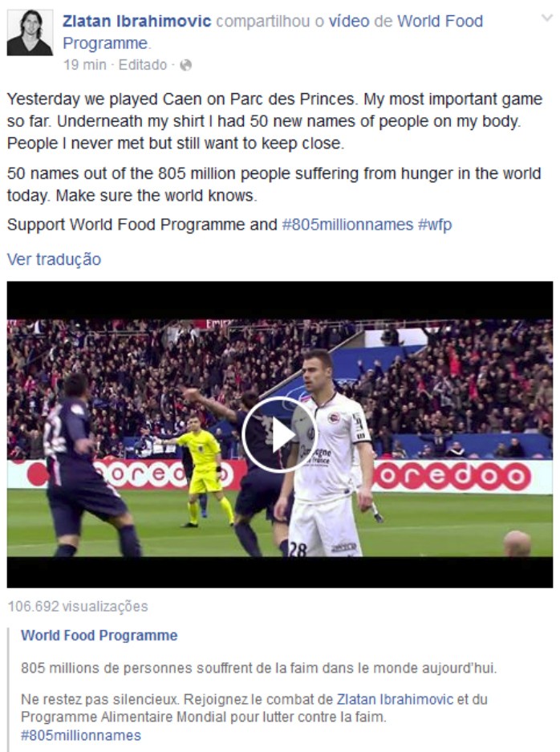The height and width of the screenshot is (752, 560).
Task: Open the World Food Programme header link
Action: (x=273, y=32)
